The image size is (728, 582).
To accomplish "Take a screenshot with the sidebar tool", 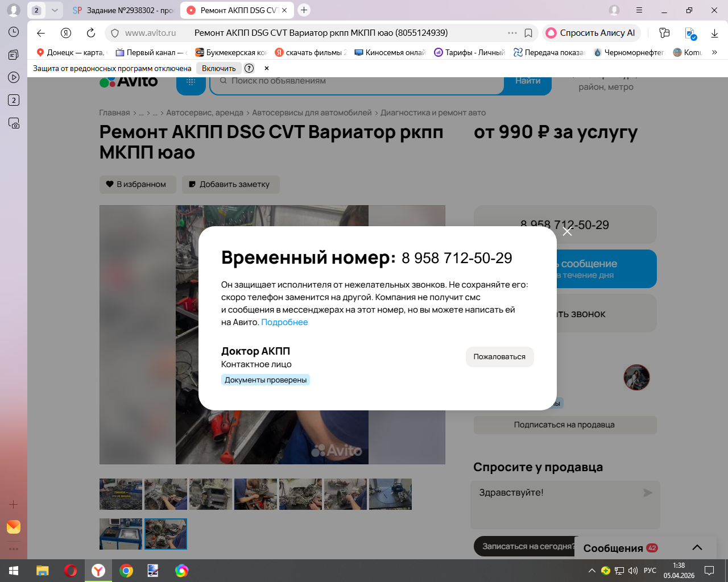I will pyautogui.click(x=14, y=123).
